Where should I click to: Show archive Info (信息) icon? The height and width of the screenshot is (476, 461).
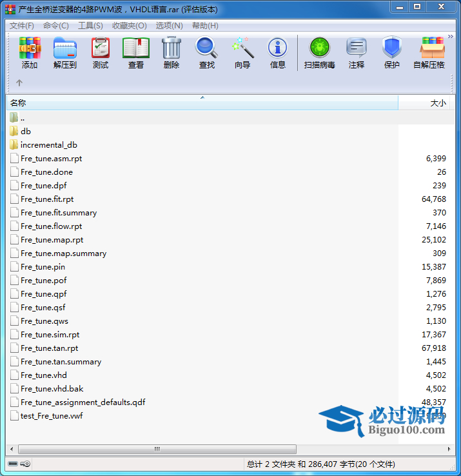click(278, 53)
